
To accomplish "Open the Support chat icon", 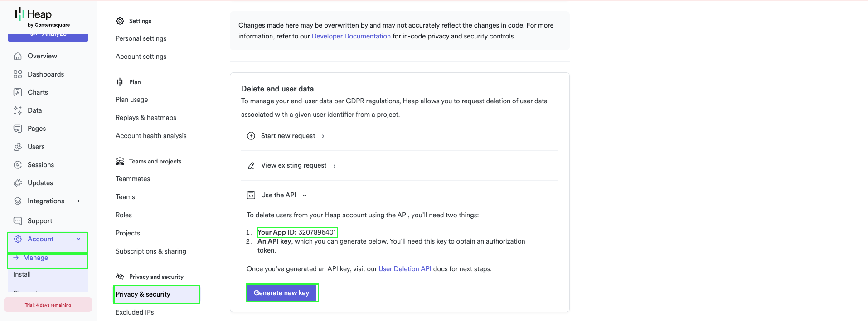I will click(x=18, y=221).
